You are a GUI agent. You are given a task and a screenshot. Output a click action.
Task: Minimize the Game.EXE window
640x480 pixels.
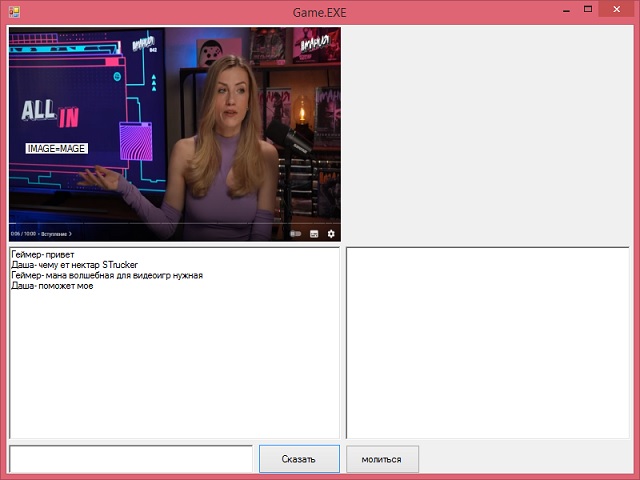point(566,10)
